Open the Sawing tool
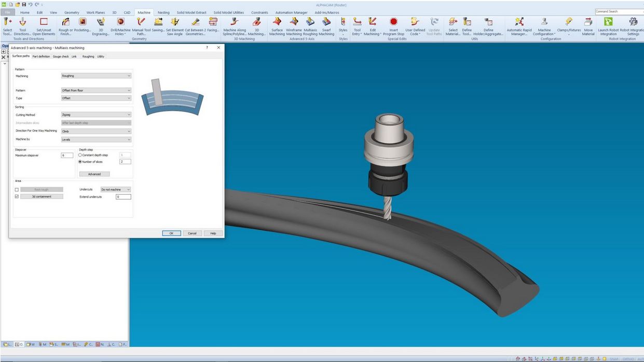Image resolution: width=644 pixels, height=362 pixels. 158,22
